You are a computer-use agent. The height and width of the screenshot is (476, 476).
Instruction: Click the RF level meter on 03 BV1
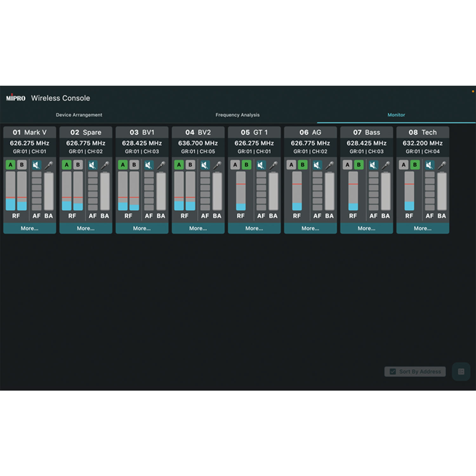(x=128, y=191)
